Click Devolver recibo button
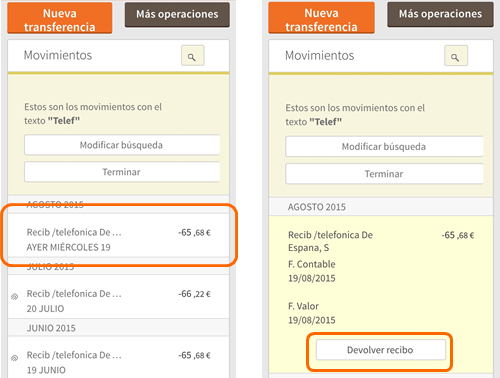This screenshot has width=500, height=378. pos(380,350)
